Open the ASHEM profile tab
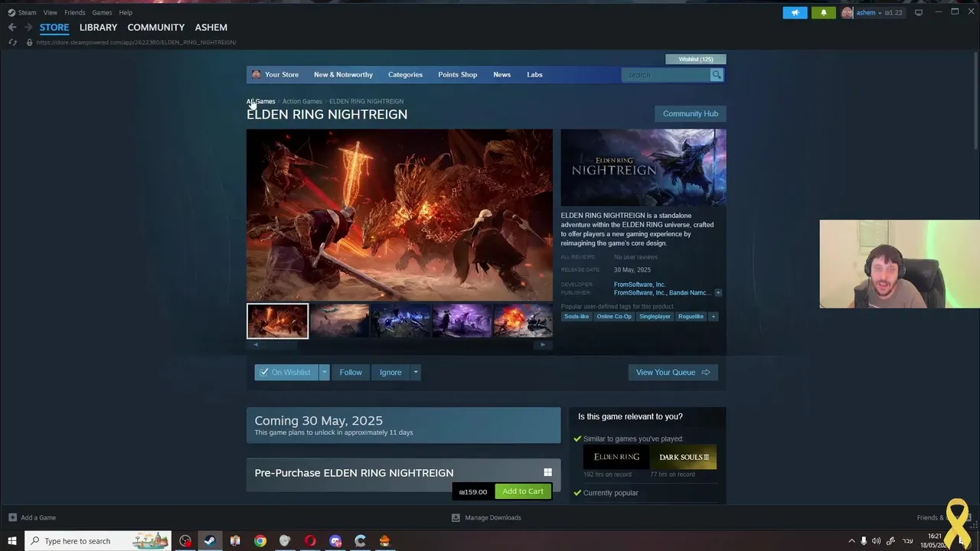980x551 pixels. [211, 27]
